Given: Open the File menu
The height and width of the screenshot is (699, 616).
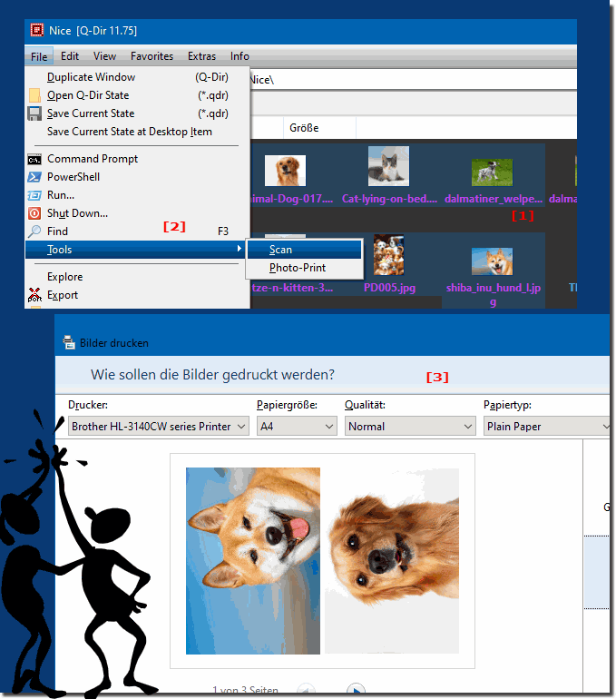Looking at the screenshot, I should tap(39, 56).
